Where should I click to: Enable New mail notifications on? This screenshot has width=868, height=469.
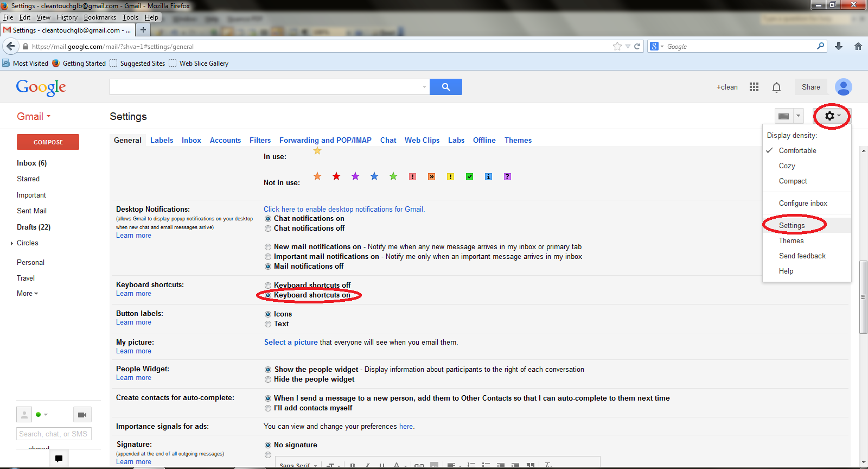point(268,247)
